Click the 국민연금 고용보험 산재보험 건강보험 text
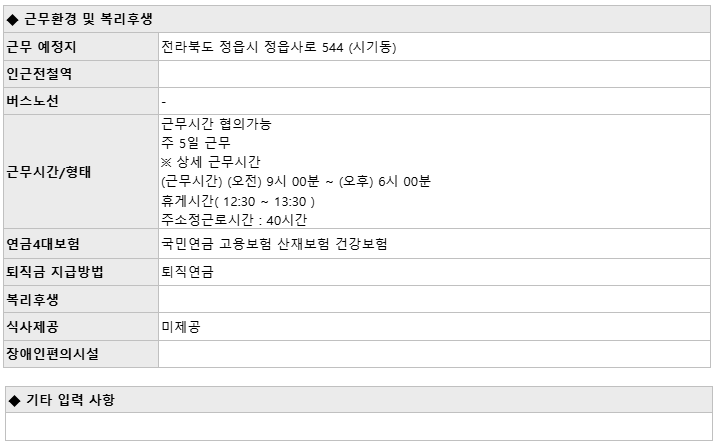The height and width of the screenshot is (445, 718). [274, 244]
